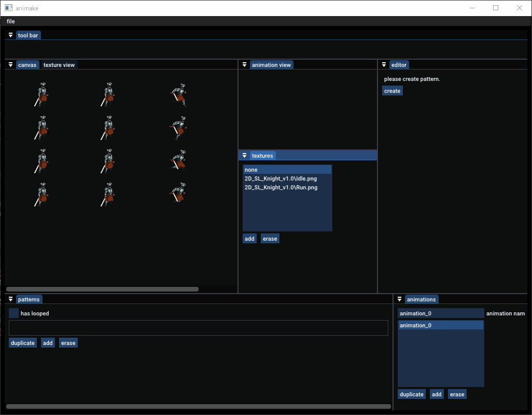The width and height of the screenshot is (532, 415).
Task: Select the none texture entry
Action: click(287, 170)
